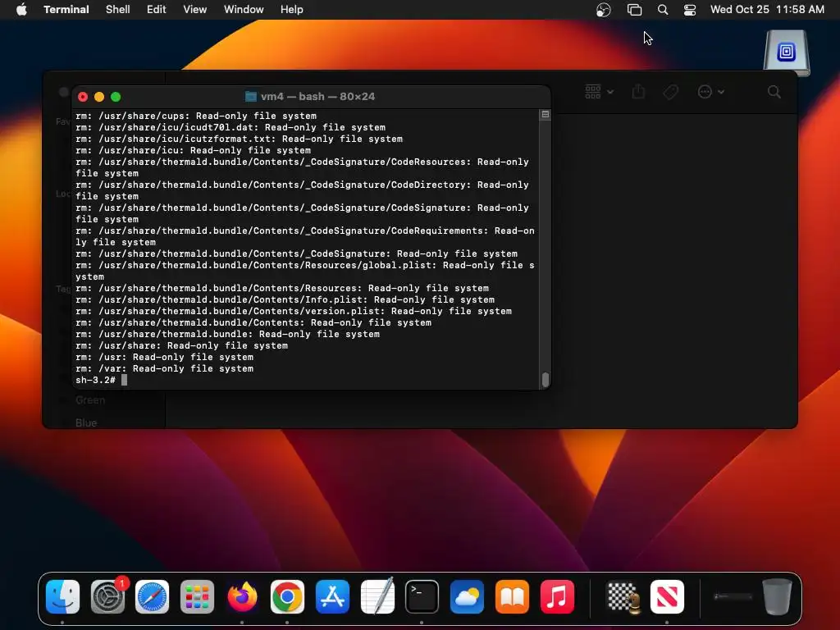Viewport: 840px width, 630px height.
Task: Open the Help menu
Action: coord(291,10)
